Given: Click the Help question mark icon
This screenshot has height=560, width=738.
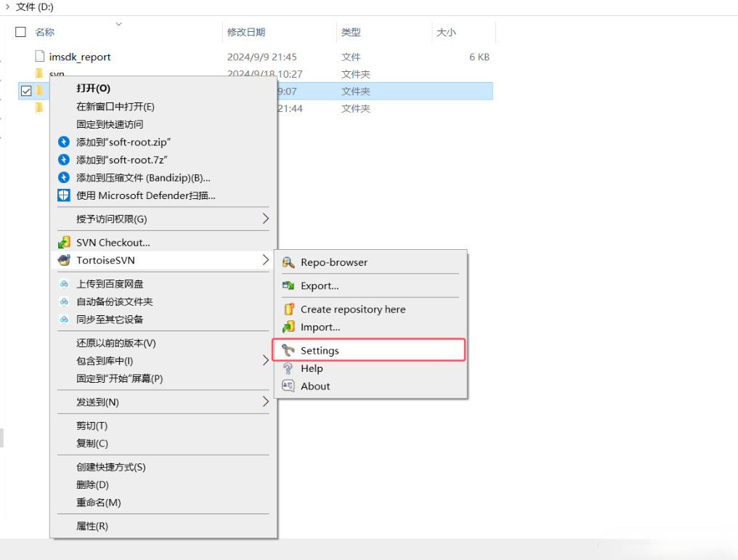Looking at the screenshot, I should click(x=288, y=368).
